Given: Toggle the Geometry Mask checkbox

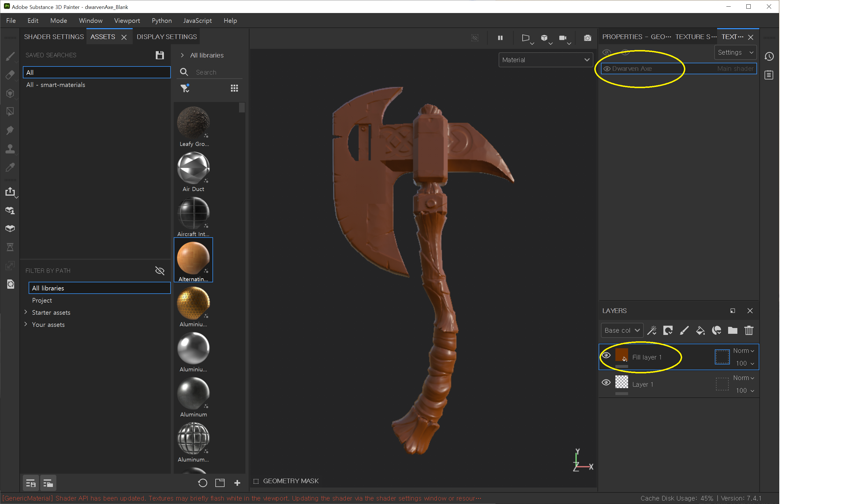Looking at the screenshot, I should click(x=256, y=481).
